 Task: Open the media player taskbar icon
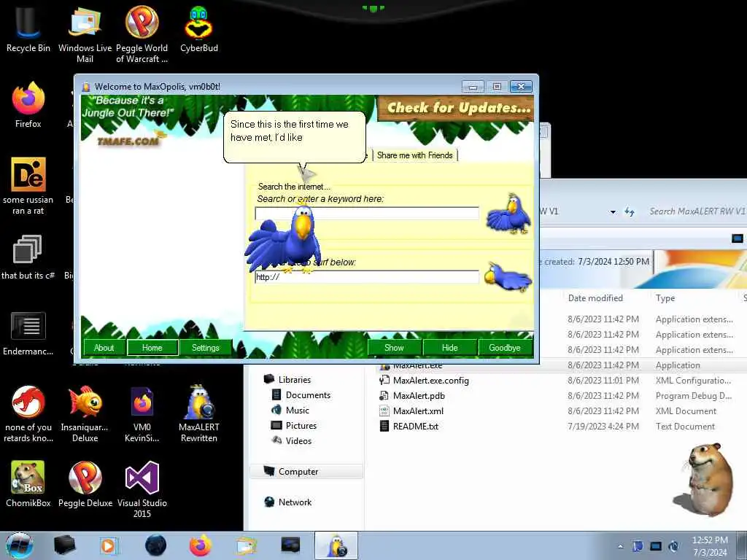pyautogui.click(x=108, y=545)
